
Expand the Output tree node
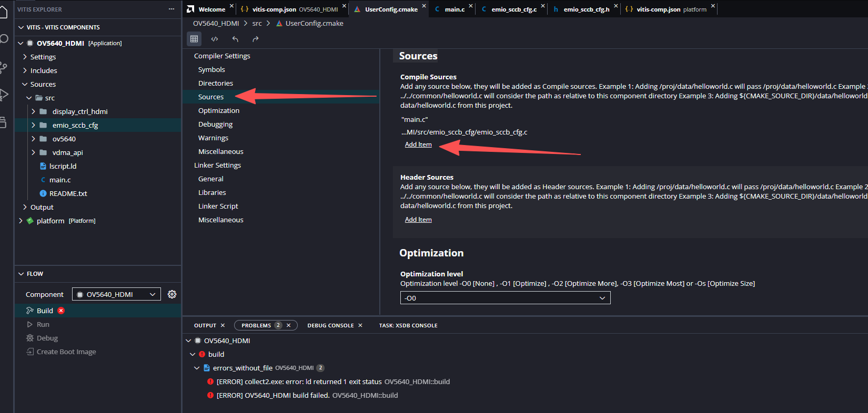click(x=25, y=207)
